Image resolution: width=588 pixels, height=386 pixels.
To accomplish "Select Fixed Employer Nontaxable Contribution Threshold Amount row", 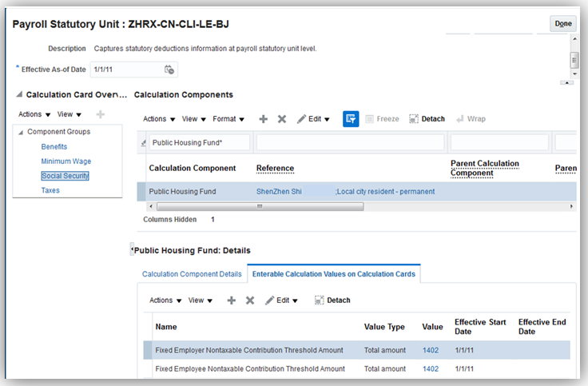I will [x=356, y=350].
